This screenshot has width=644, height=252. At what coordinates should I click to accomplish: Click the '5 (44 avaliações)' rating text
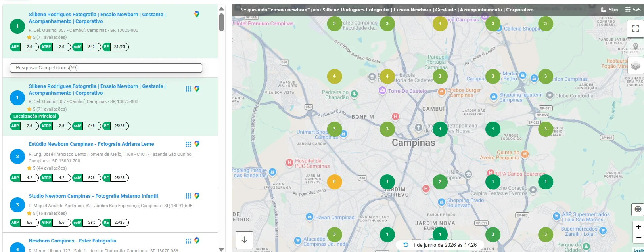(50, 168)
